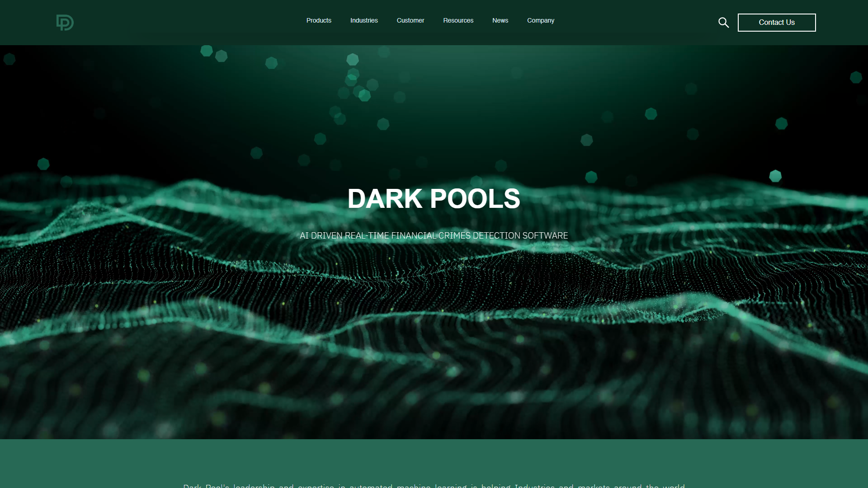Open search with the magnifying glass icon
This screenshot has width=868, height=488.
pyautogui.click(x=723, y=23)
